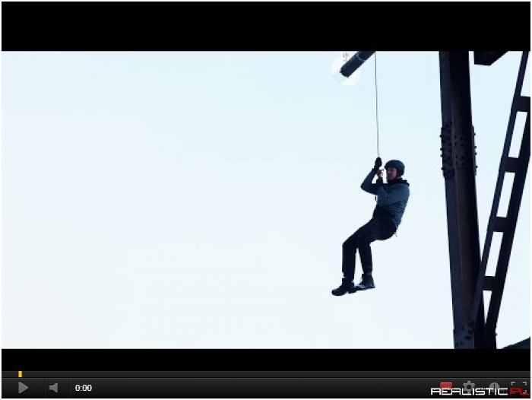Click the top black letterbox bar
Screen dimensions: 532x400
tap(266, 27)
